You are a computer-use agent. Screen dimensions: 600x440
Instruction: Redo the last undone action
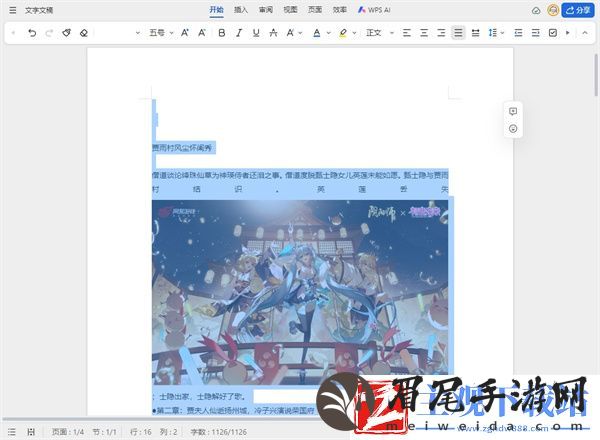[49, 33]
